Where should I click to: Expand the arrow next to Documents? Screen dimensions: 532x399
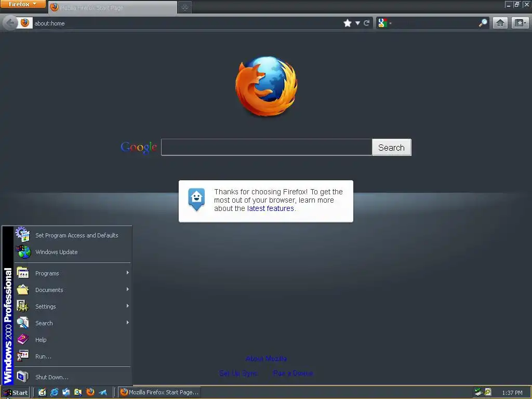(x=128, y=289)
